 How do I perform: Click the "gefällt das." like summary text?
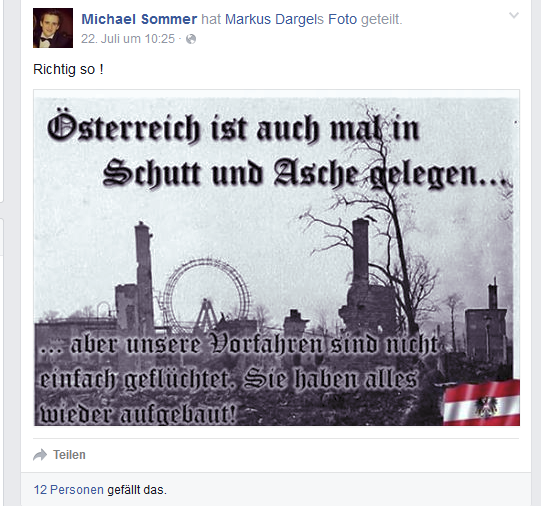click(x=137, y=489)
